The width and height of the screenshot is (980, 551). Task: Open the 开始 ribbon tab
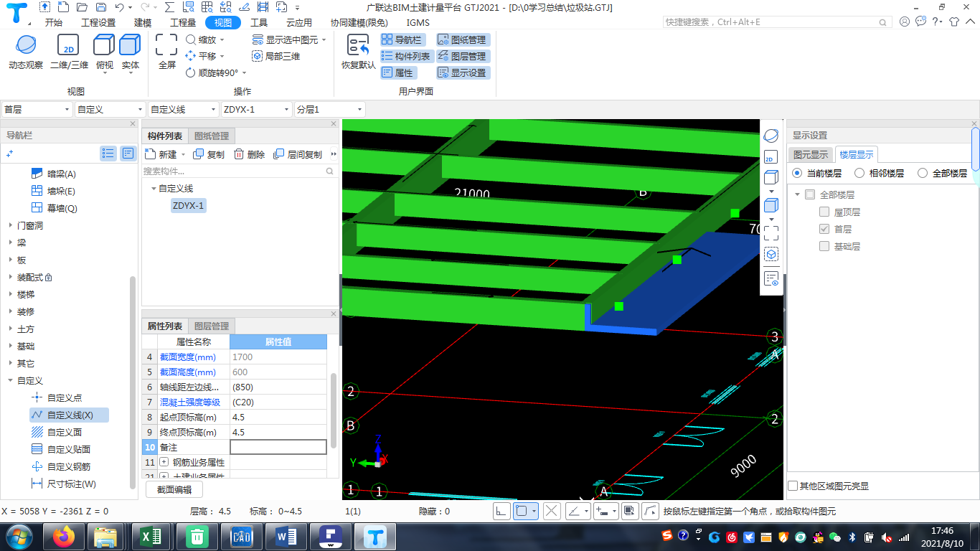tap(53, 22)
